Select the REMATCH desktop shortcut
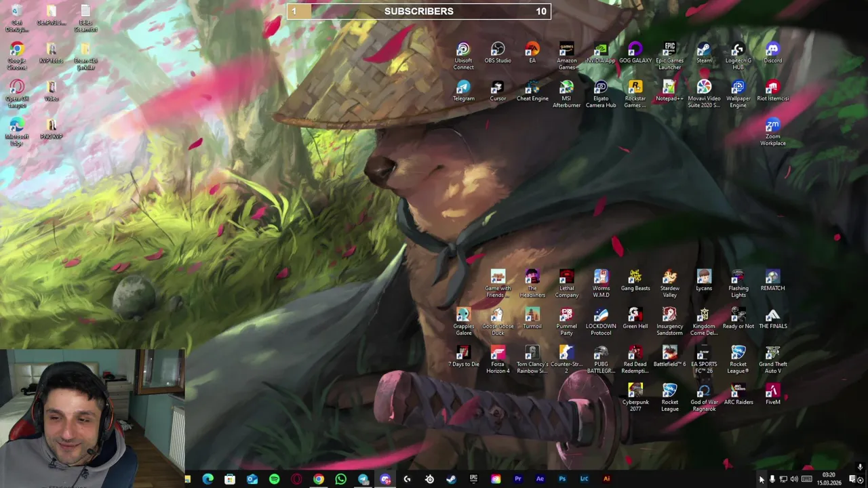Screen dimensions: 868x488 coord(772,281)
